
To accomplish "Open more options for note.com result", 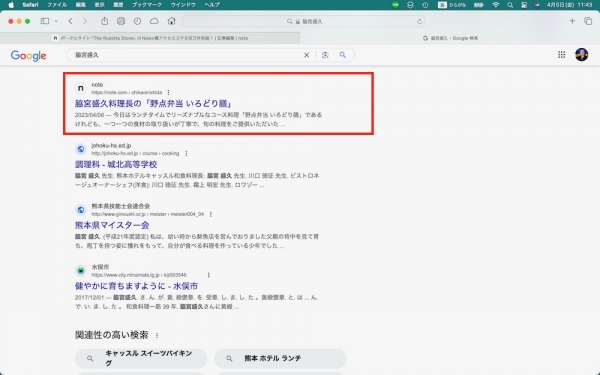I will pos(168,92).
